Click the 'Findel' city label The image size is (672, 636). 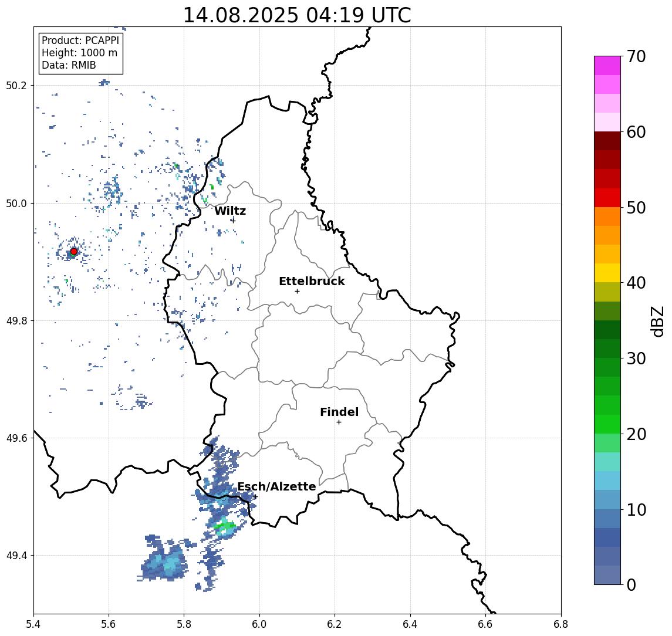click(x=339, y=412)
